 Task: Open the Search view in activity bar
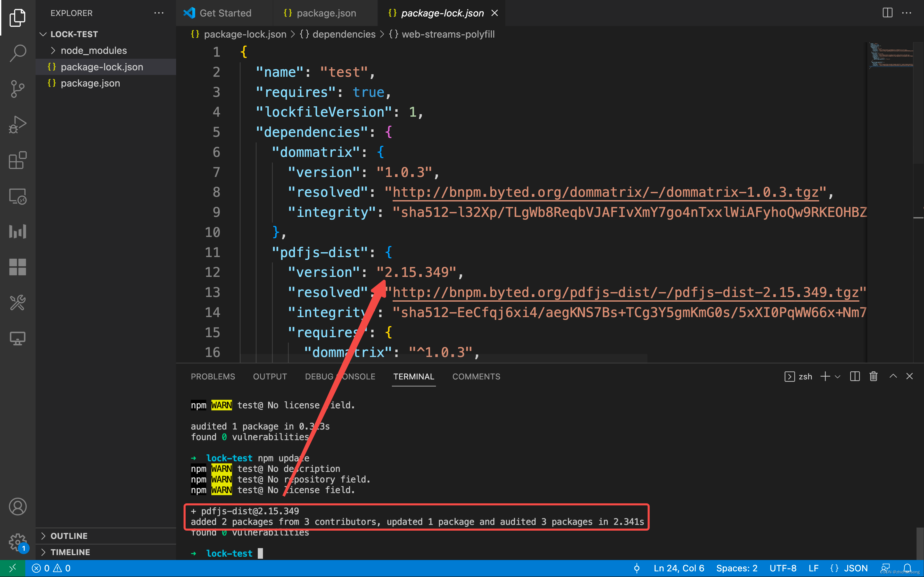click(x=18, y=53)
